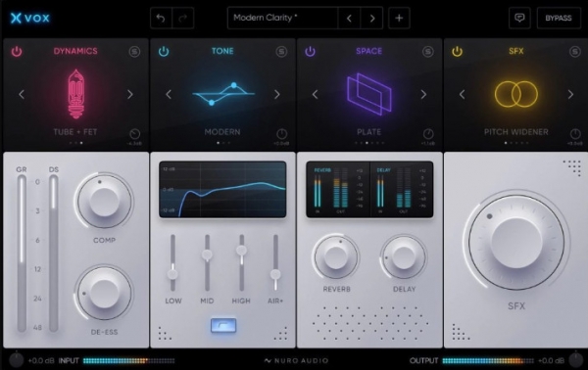
Task: Click the Xvox logo
Action: [30, 18]
